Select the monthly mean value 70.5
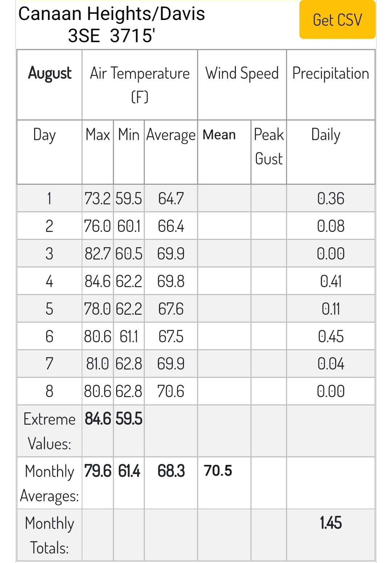Image resolution: width=392 pixels, height=563 pixels. tap(218, 470)
